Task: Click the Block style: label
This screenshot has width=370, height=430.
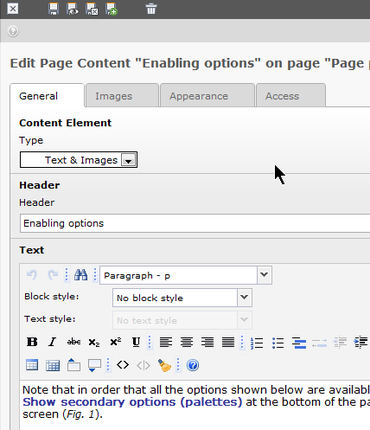Action: (52, 296)
